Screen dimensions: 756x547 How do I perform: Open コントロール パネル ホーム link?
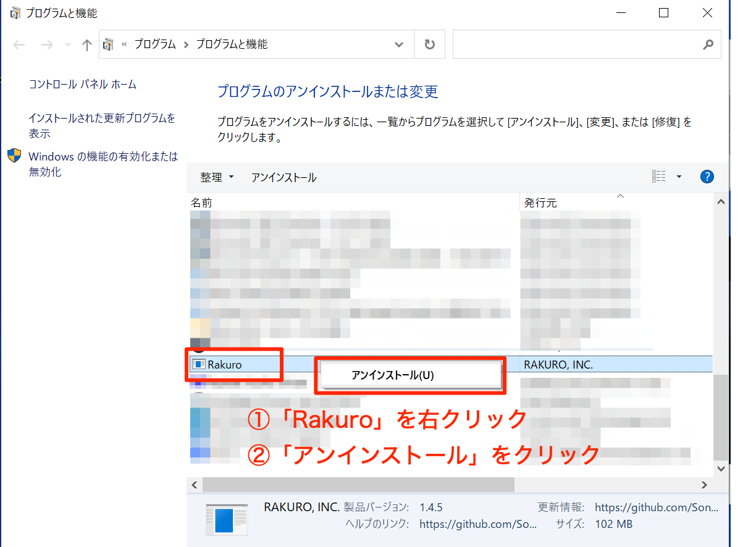click(x=83, y=84)
